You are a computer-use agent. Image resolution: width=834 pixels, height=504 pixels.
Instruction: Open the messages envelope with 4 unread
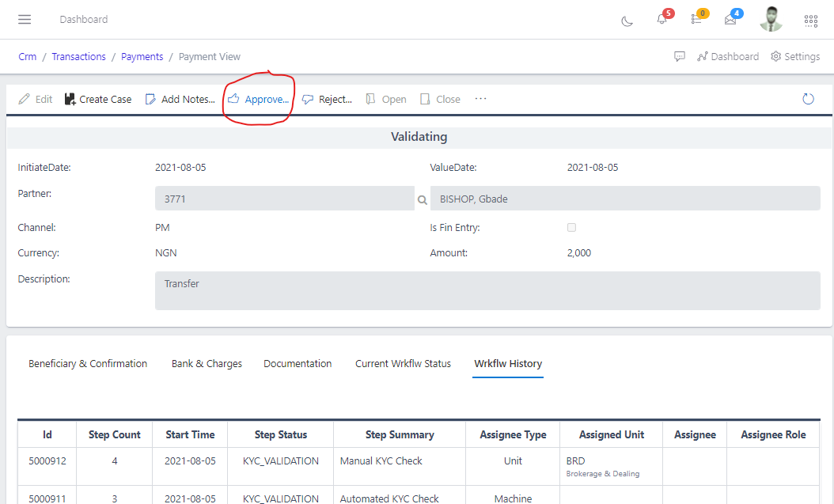731,21
